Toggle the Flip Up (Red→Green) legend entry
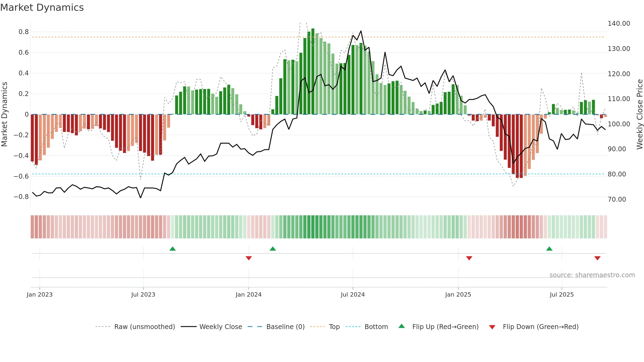 tap(438, 327)
